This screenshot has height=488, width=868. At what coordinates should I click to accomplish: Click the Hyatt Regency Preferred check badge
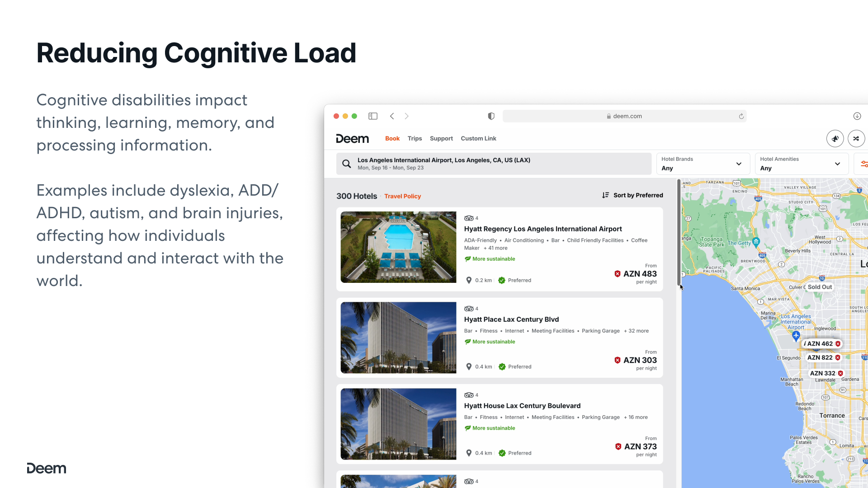click(x=502, y=280)
